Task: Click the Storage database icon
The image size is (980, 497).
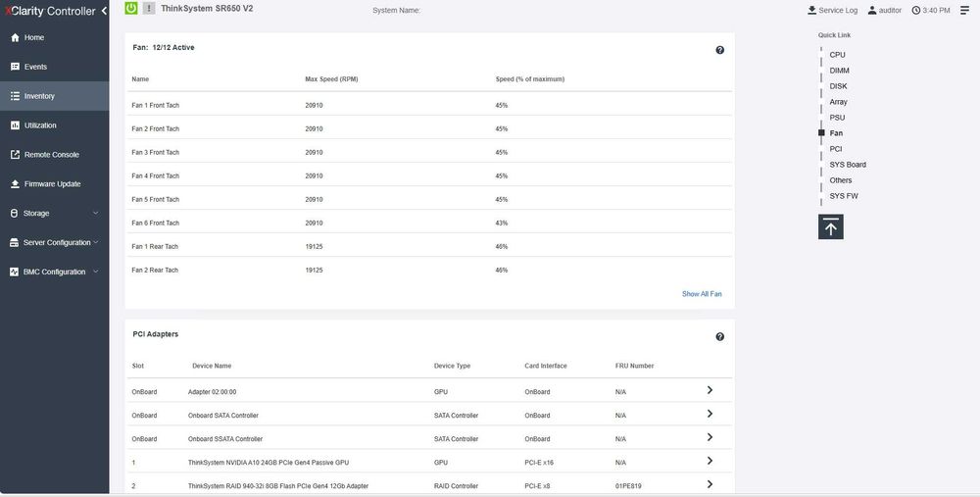Action: [x=15, y=213]
